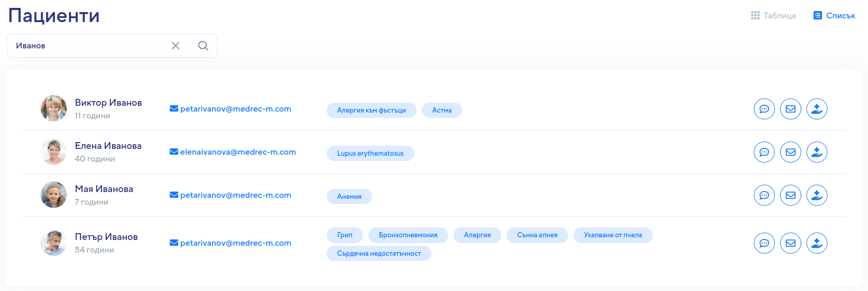
Task: Click into the search field containing Иванов
Action: point(89,46)
